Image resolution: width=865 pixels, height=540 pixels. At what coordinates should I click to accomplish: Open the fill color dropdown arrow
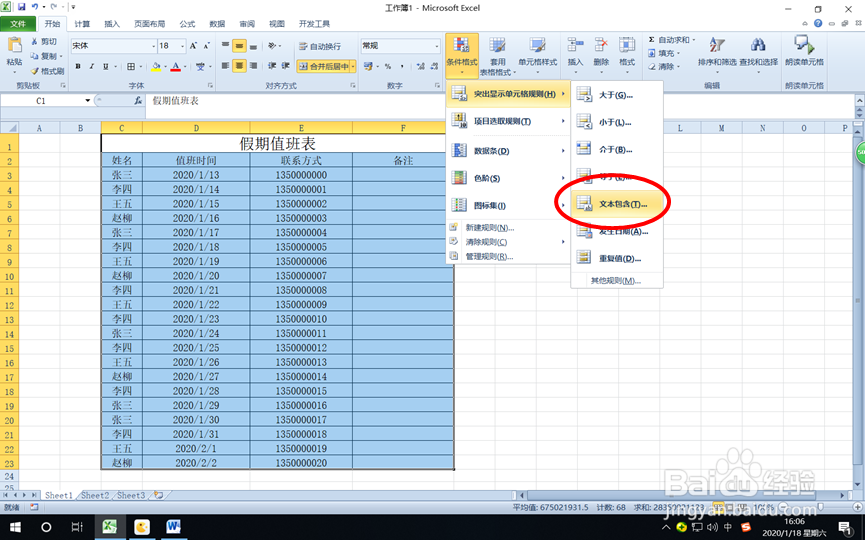[165, 67]
